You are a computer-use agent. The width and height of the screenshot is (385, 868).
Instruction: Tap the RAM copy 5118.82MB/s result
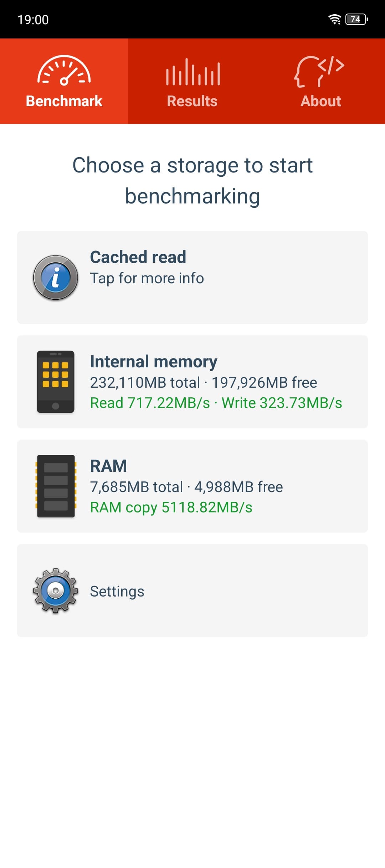[x=171, y=507]
